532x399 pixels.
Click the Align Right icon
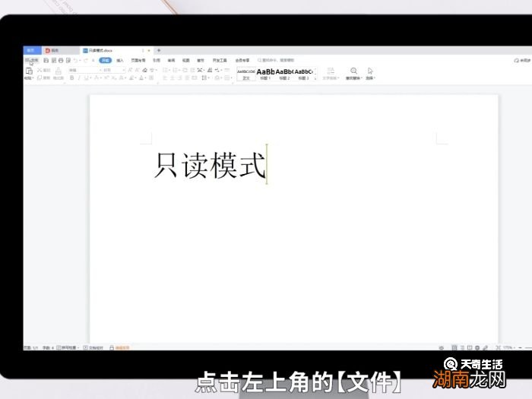180,78
